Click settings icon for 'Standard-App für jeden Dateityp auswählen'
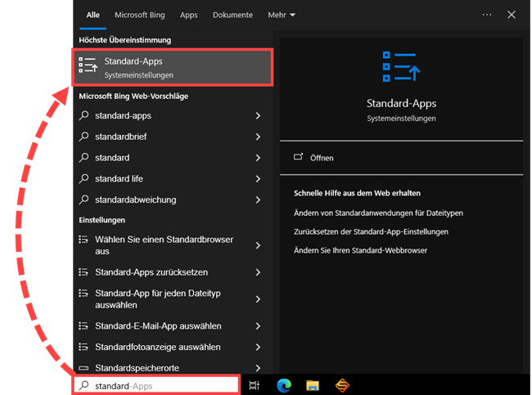 coord(83,293)
